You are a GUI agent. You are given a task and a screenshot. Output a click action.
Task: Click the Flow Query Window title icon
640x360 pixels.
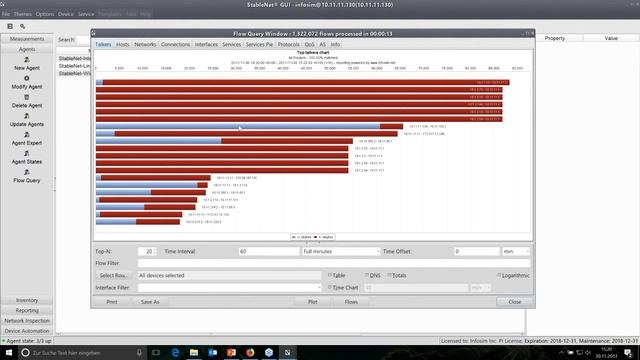click(93, 33)
